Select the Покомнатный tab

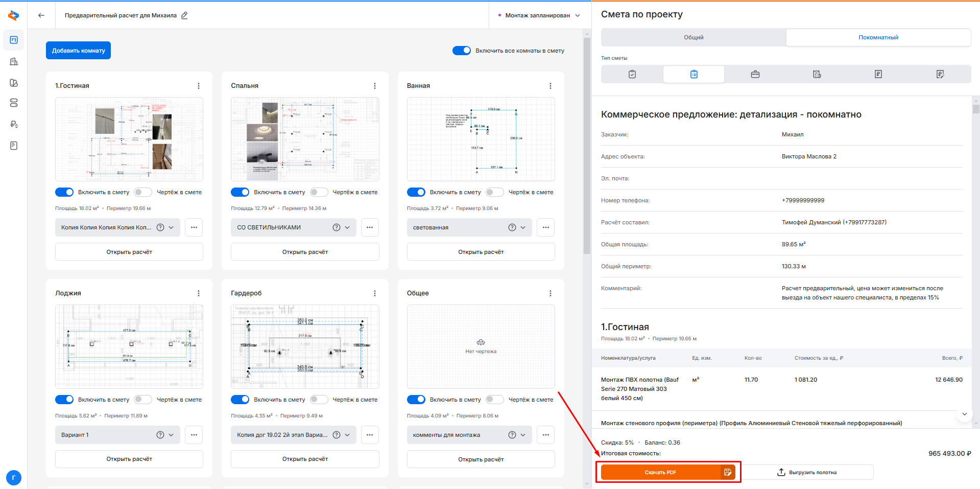point(878,37)
